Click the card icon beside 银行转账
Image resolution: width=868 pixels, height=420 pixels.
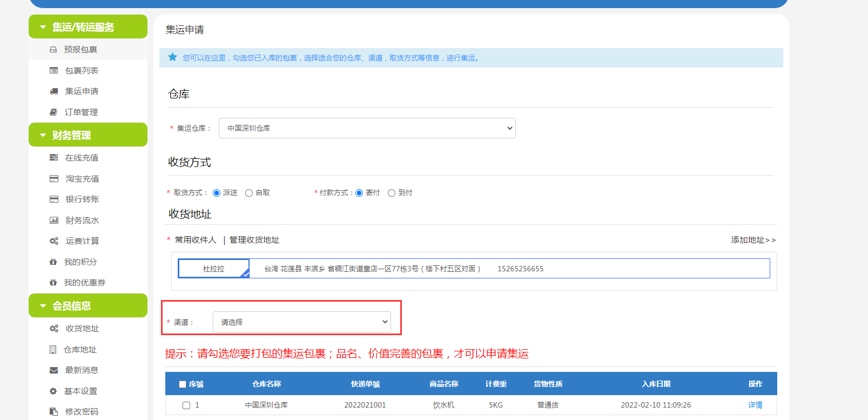tap(53, 199)
